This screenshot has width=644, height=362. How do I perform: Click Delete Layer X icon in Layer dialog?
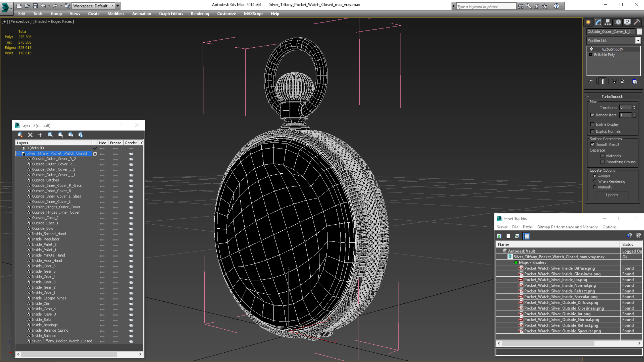[30, 135]
